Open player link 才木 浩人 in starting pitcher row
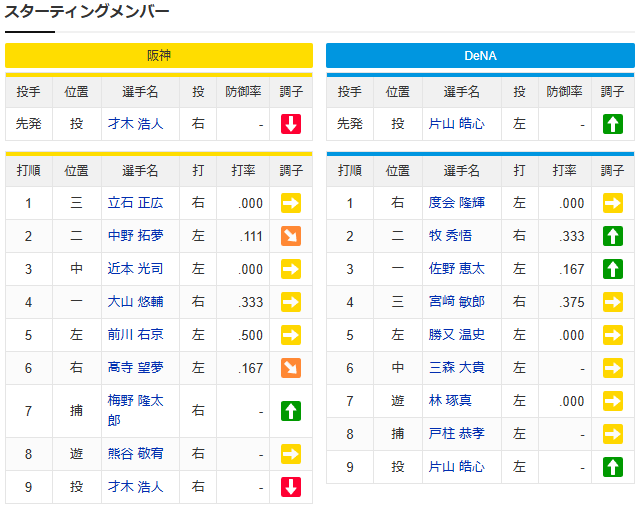This screenshot has width=640, height=509. [x=136, y=124]
